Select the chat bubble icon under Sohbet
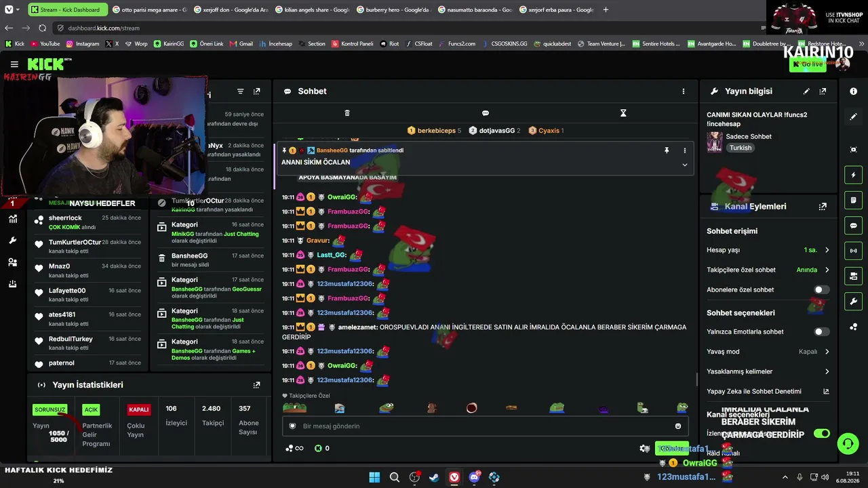868x488 pixels. coord(485,113)
